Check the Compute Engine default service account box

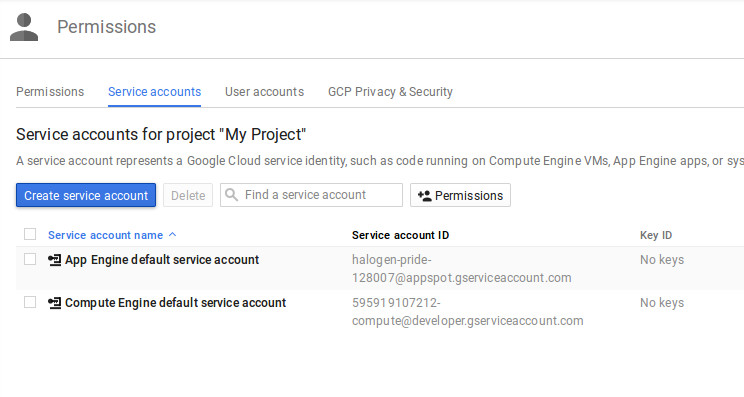(30, 302)
